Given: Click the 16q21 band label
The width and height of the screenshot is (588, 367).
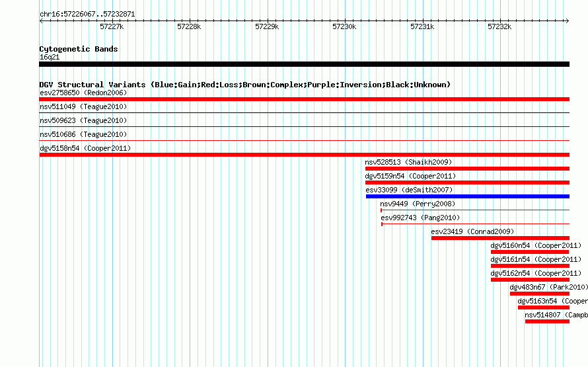Looking at the screenshot, I should click(50, 57).
